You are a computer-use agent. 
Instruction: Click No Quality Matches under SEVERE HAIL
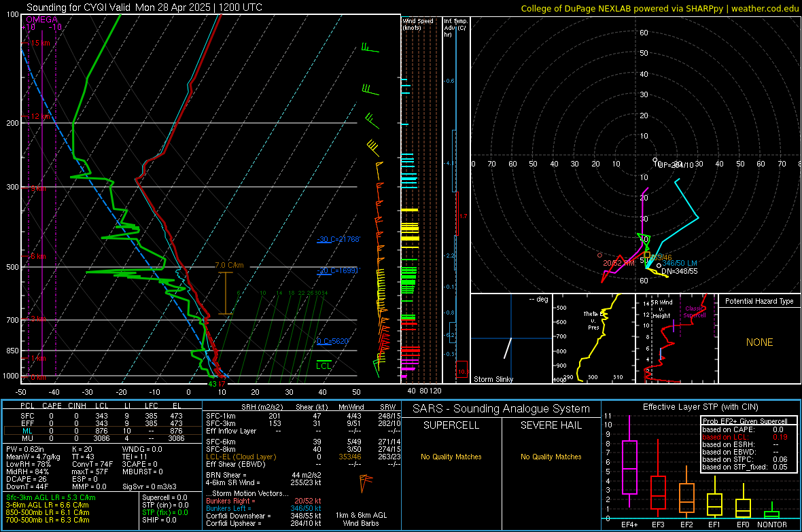tap(551, 457)
